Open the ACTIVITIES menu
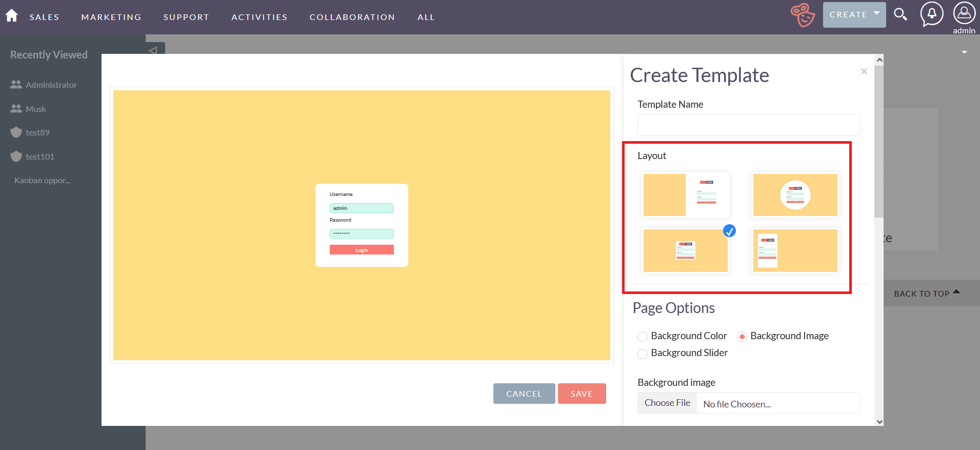The height and width of the screenshot is (450, 980). click(x=259, y=17)
